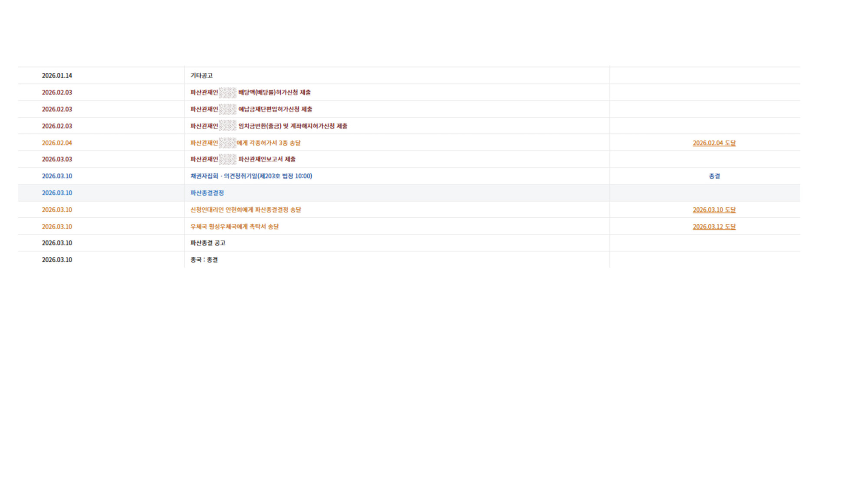This screenshot has height=488, width=868.
Task: Click the date in the 임치금반환(출금) row
Action: 57,126
